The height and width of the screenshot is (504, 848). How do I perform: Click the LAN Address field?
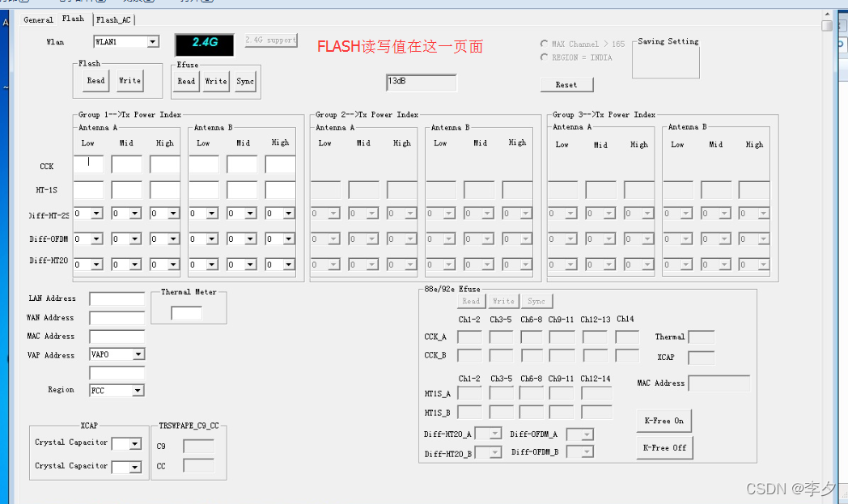point(117,299)
